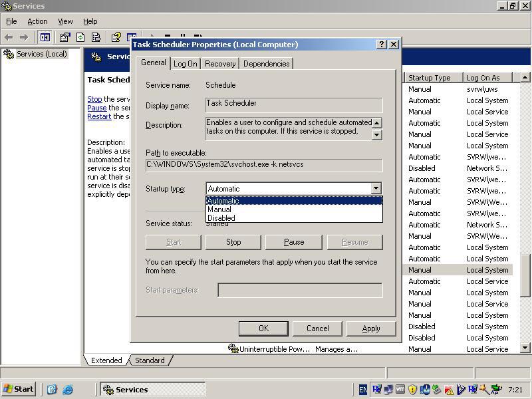This screenshot has height=399, width=532.
Task: Click the gears icon beside Uninterruptible Pow… row
Action: tap(233, 348)
